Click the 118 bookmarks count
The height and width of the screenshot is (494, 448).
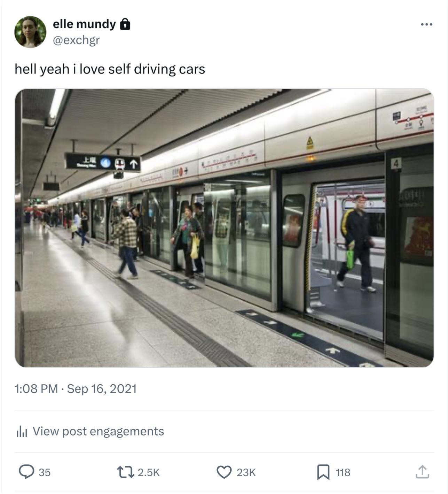point(343,472)
